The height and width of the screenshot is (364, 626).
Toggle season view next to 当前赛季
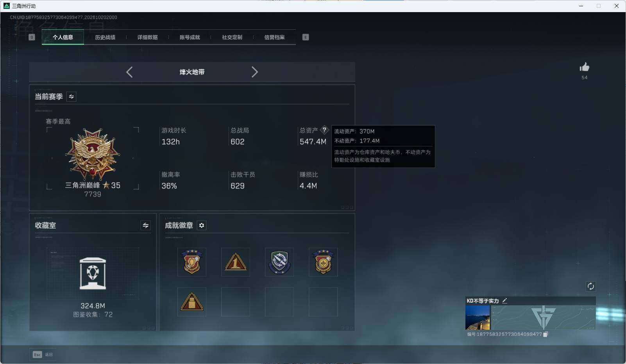pyautogui.click(x=71, y=96)
